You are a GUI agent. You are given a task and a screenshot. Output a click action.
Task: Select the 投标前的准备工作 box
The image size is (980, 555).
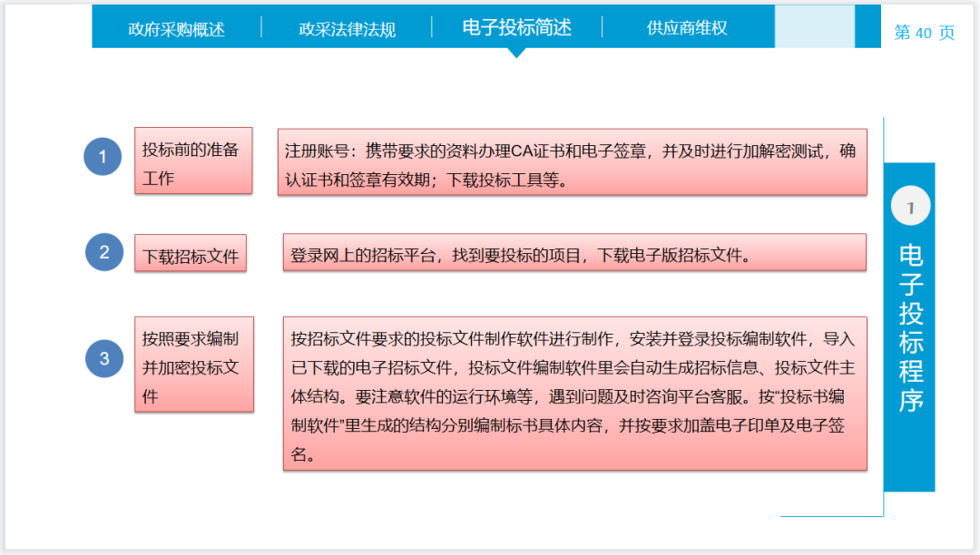pos(194,161)
